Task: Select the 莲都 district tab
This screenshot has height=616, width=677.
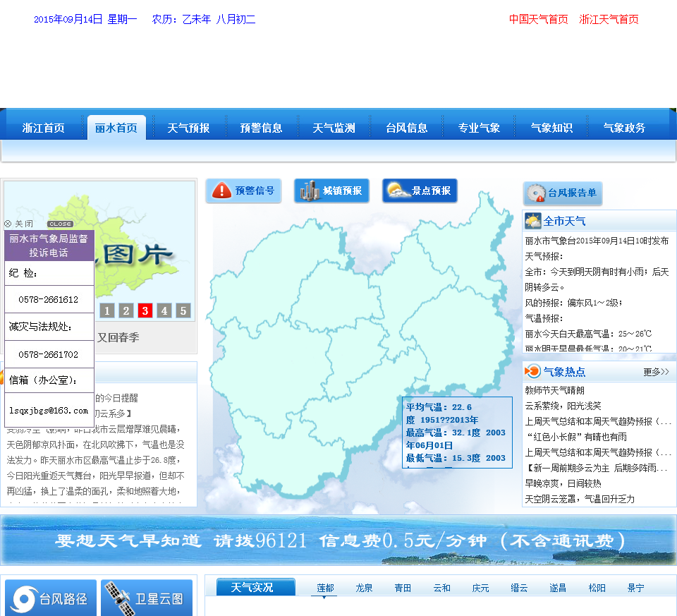Action: tap(325, 588)
